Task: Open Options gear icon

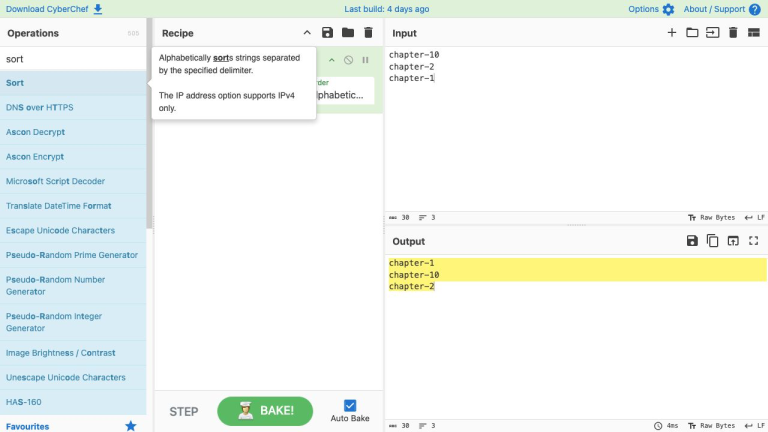Action: [668, 9]
